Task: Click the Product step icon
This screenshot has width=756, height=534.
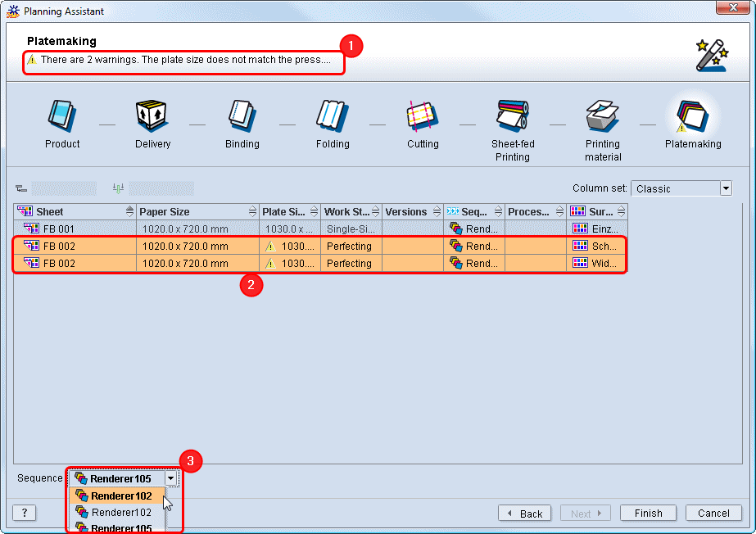Action: click(62, 115)
